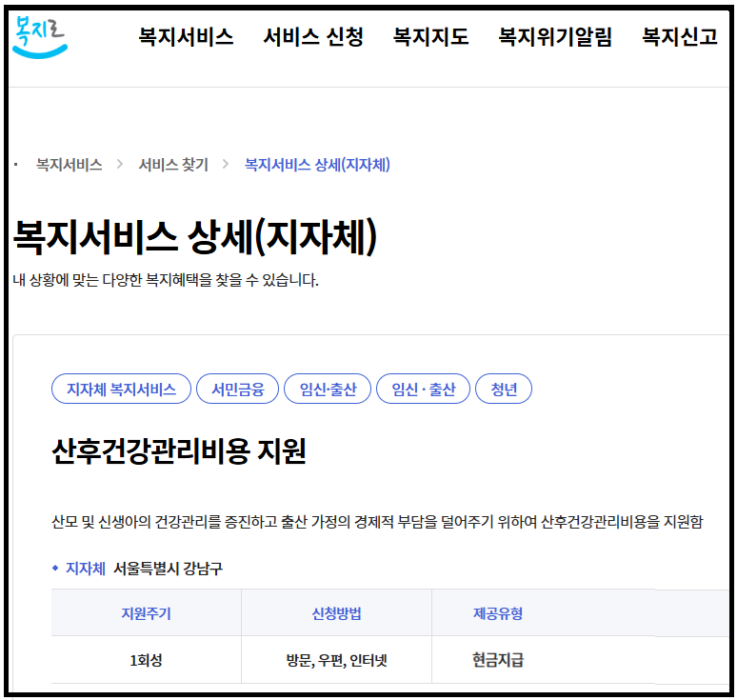Click the 서울특별시 강남구 text
The width and height of the screenshot is (737, 700).
coord(169,569)
